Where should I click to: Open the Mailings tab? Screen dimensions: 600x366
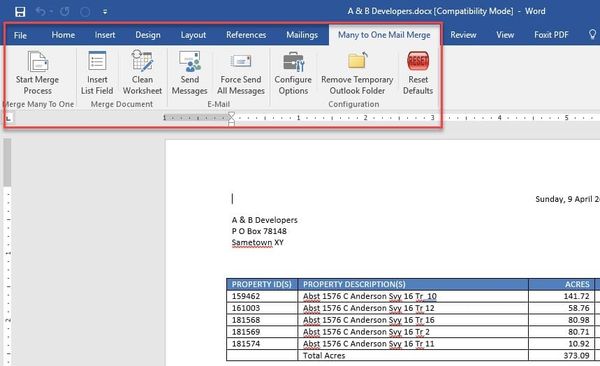302,35
